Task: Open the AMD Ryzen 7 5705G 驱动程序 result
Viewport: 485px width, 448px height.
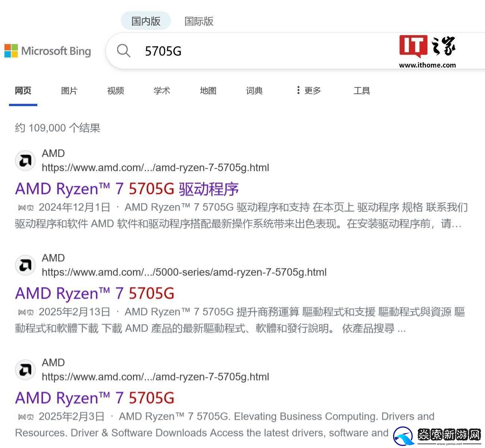Action: (x=127, y=189)
